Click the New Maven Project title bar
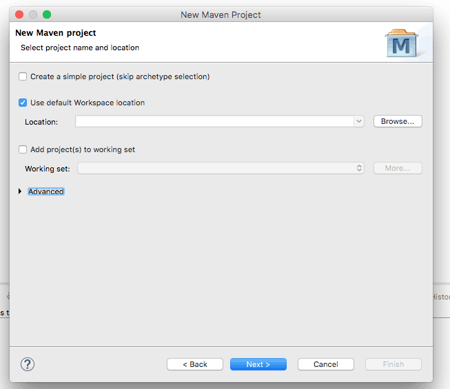The height and width of the screenshot is (389, 450). coord(221,15)
